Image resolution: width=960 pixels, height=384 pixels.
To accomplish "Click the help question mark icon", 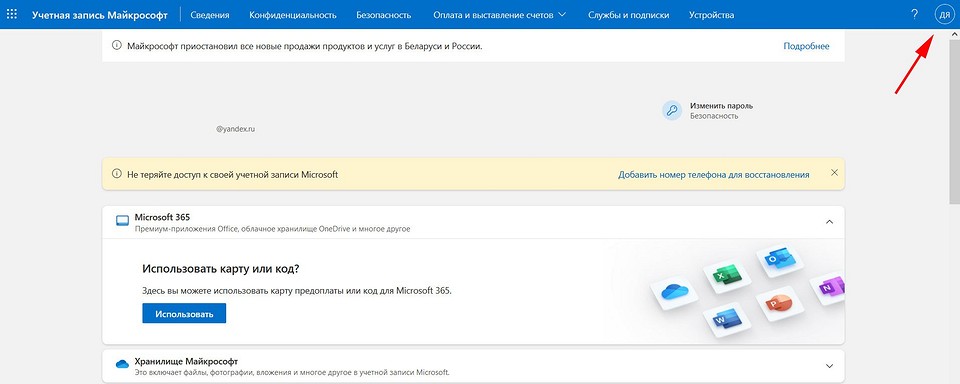I will (x=914, y=15).
